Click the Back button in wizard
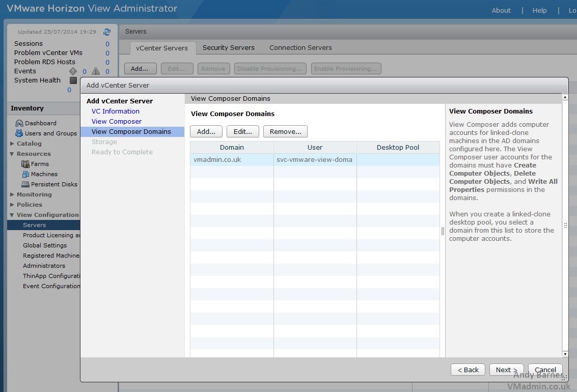577x392 pixels. pos(468,370)
